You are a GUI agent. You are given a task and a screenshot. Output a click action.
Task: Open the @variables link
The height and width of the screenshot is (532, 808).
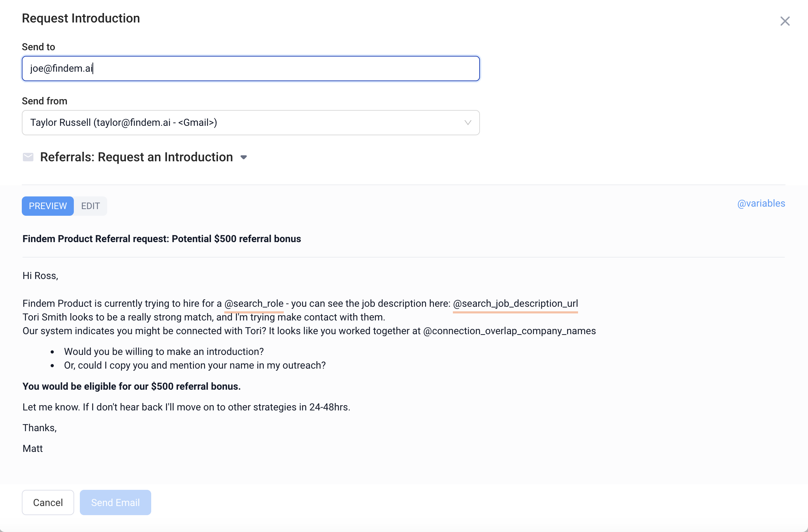(761, 203)
